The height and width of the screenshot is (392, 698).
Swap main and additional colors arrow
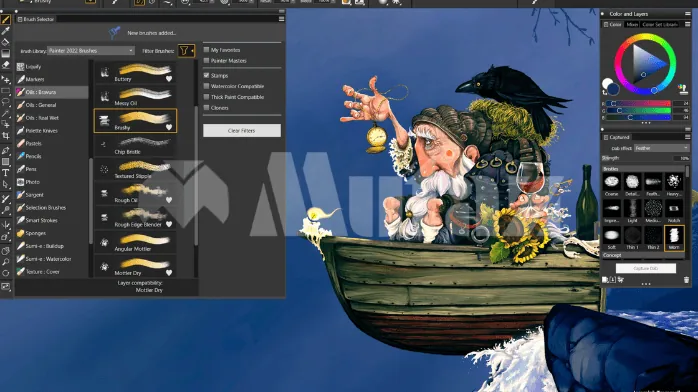tap(604, 93)
